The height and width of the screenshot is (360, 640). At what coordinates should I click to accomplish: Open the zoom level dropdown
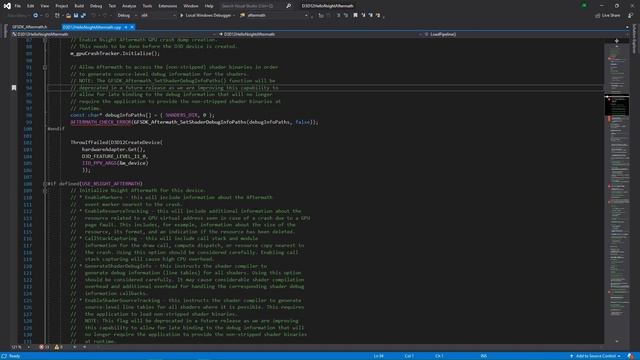pos(20,347)
